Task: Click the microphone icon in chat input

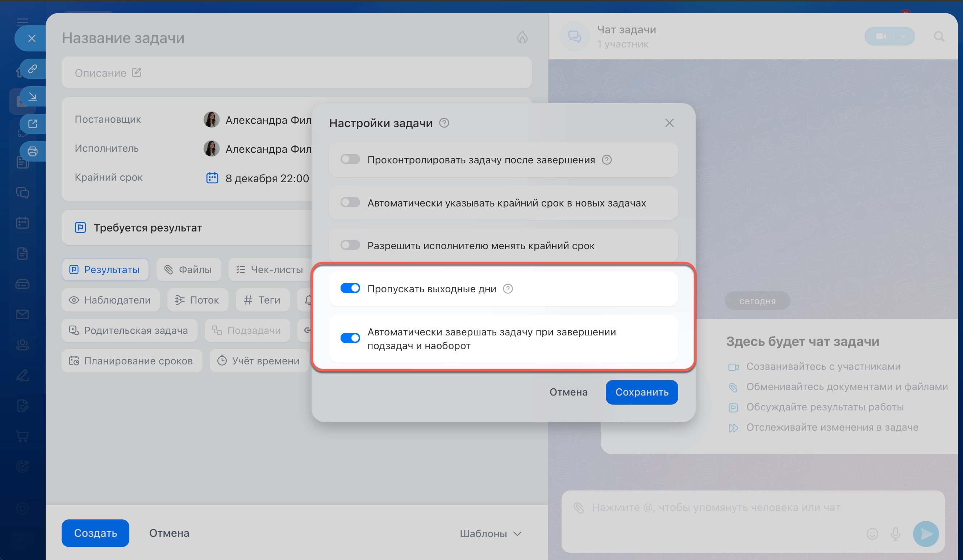Action: pyautogui.click(x=895, y=533)
